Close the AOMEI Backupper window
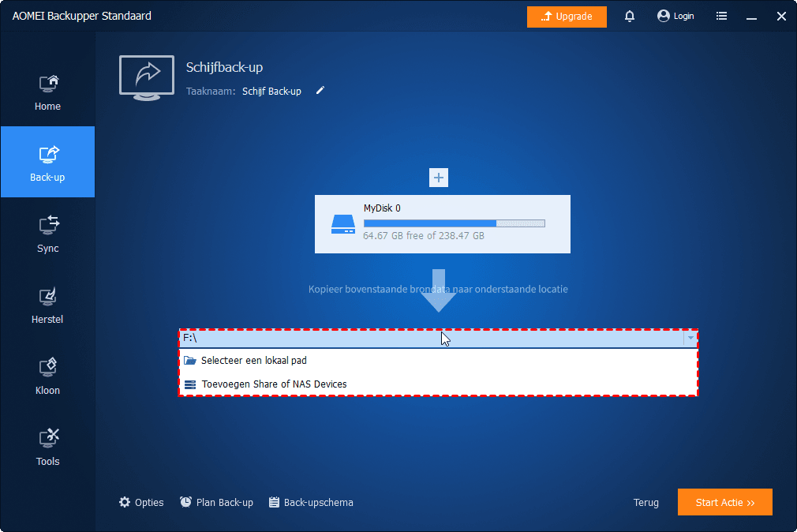The image size is (797, 532). pyautogui.click(x=781, y=17)
